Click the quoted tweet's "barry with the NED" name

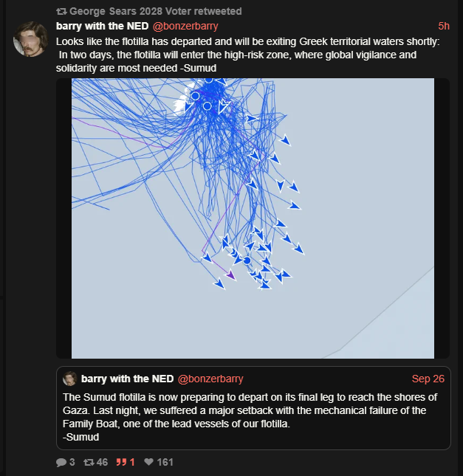coord(128,379)
